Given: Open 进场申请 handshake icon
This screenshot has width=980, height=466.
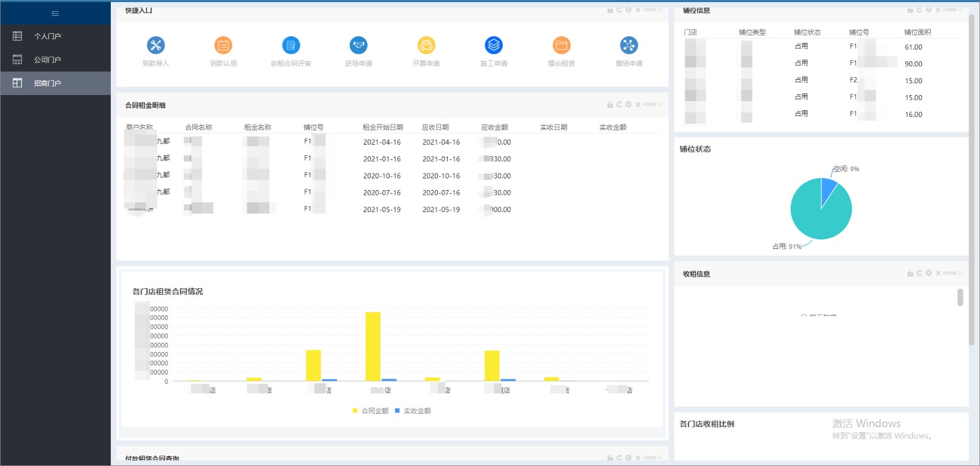Looking at the screenshot, I should point(358,45).
